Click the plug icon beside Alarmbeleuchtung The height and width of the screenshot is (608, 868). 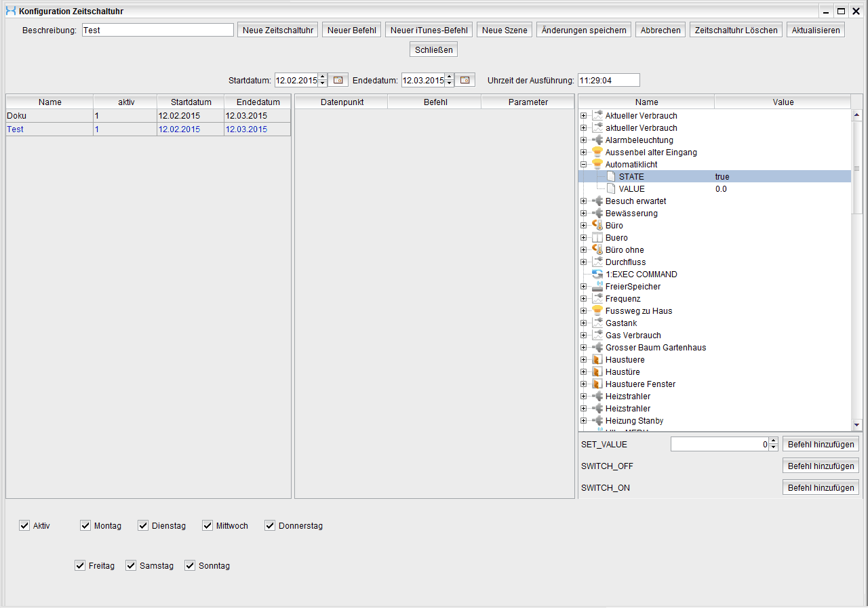tap(597, 140)
